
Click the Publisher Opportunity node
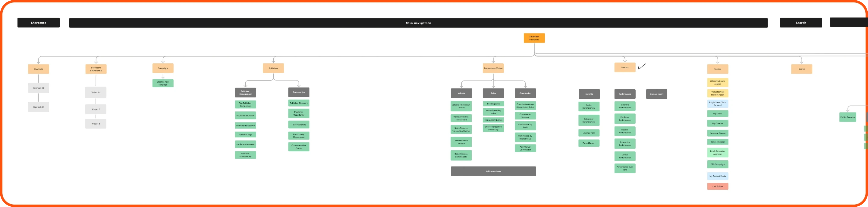299,113
